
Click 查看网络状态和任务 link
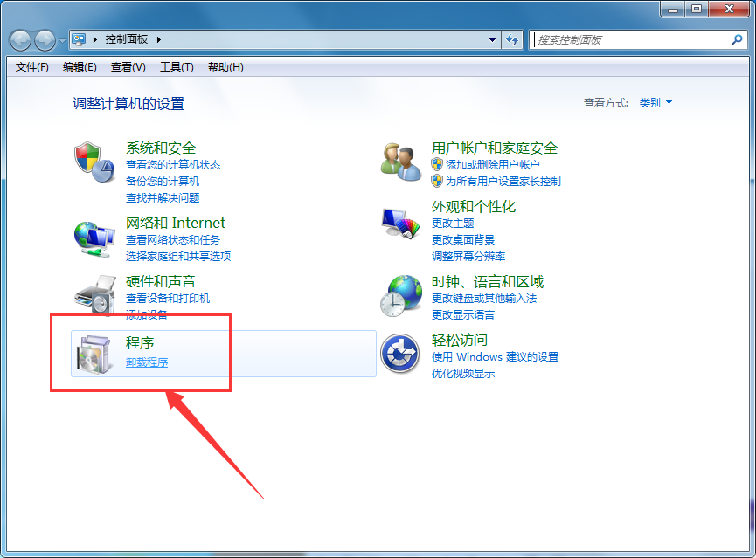(x=172, y=239)
